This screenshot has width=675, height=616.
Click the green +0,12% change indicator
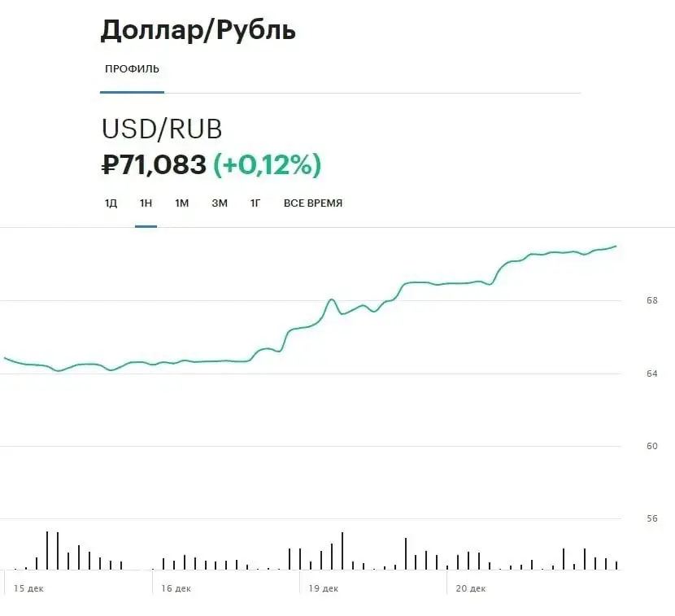point(267,165)
